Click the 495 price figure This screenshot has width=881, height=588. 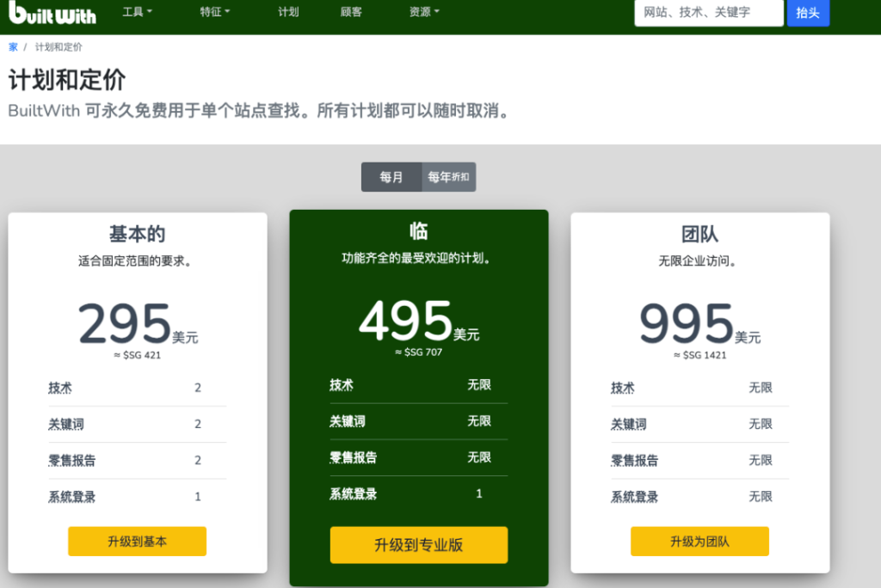pyautogui.click(x=406, y=321)
